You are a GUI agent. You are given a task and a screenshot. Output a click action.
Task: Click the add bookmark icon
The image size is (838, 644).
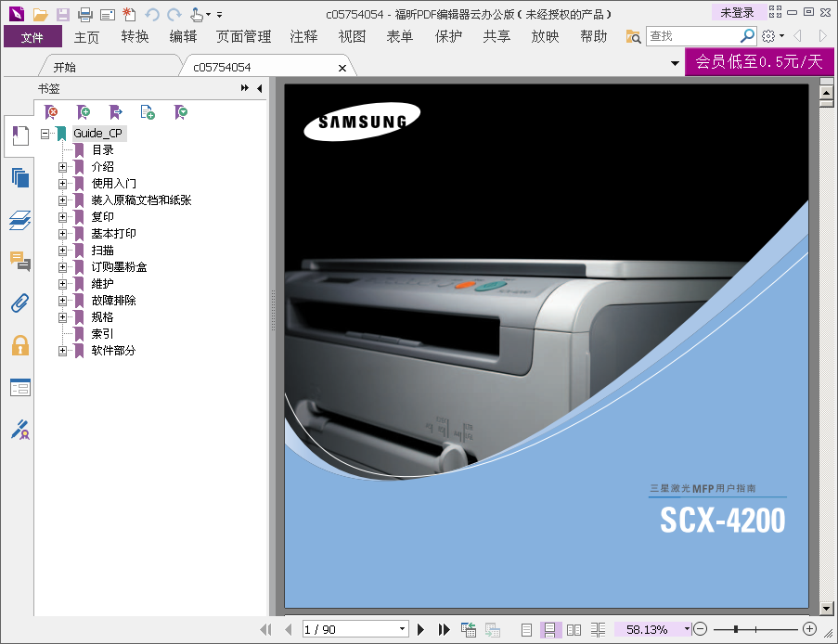[x=84, y=111]
